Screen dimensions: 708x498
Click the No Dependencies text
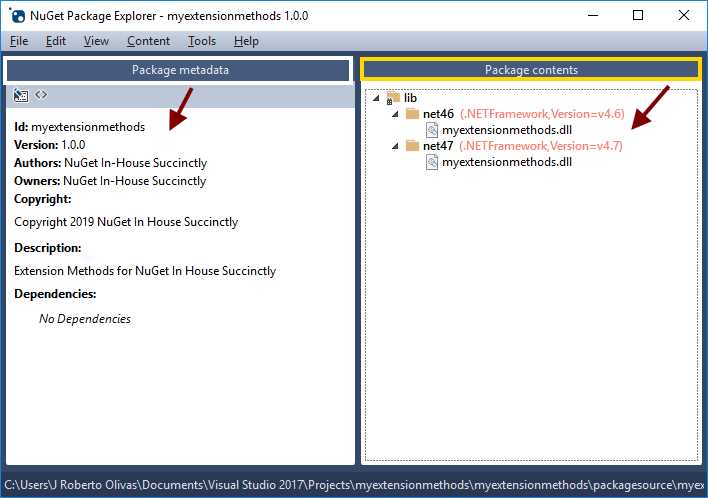[85, 319]
